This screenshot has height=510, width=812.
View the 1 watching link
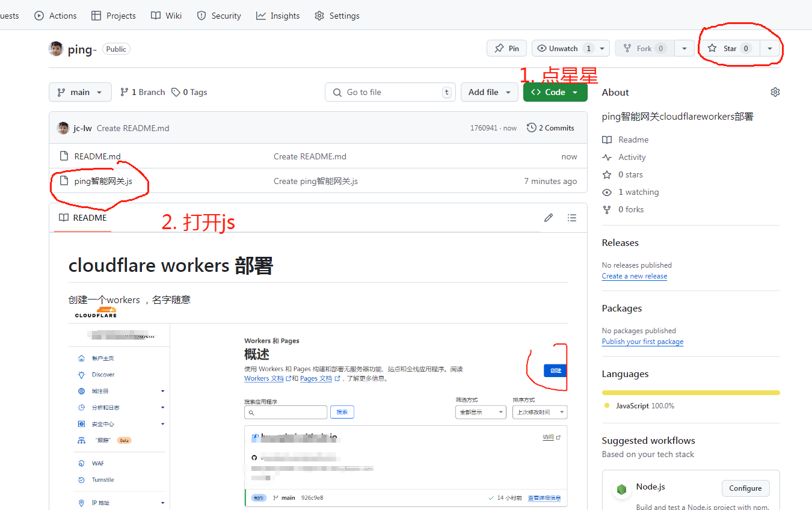coord(630,192)
